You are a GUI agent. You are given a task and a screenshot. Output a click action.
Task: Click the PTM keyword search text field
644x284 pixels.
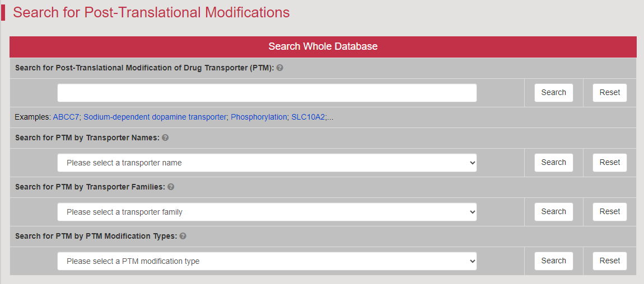tap(267, 93)
